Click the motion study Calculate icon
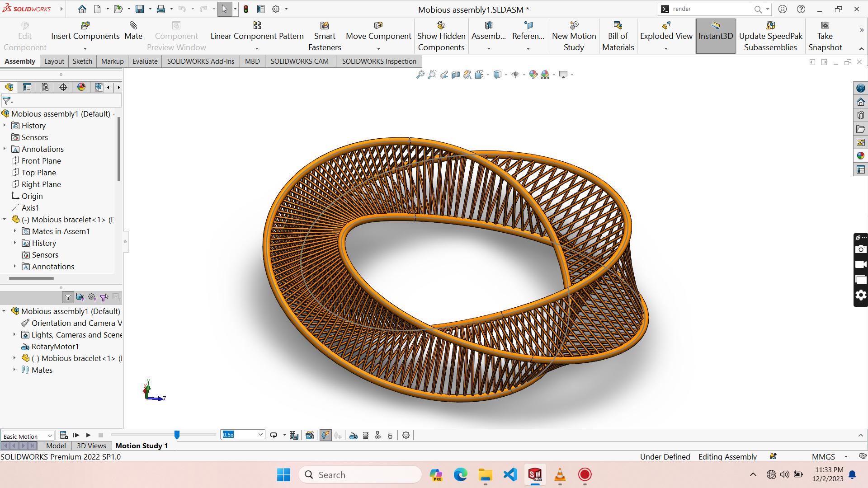This screenshot has width=868, height=488. (64, 435)
